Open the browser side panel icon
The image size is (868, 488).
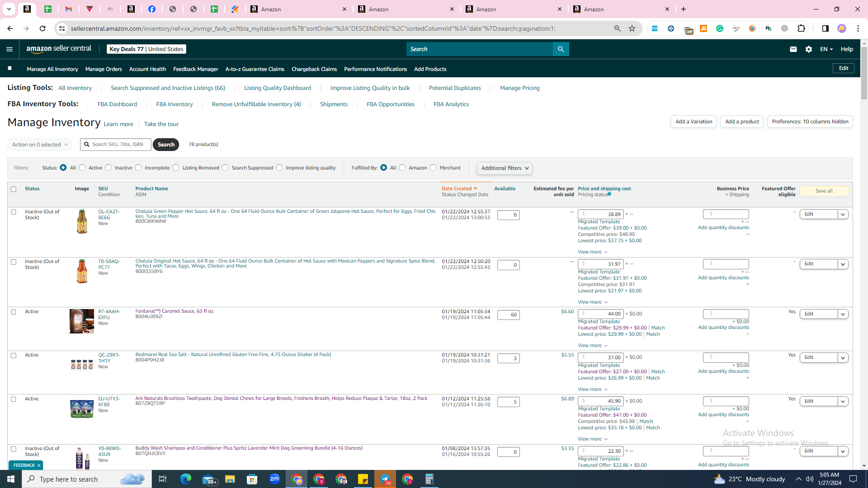[x=825, y=28]
